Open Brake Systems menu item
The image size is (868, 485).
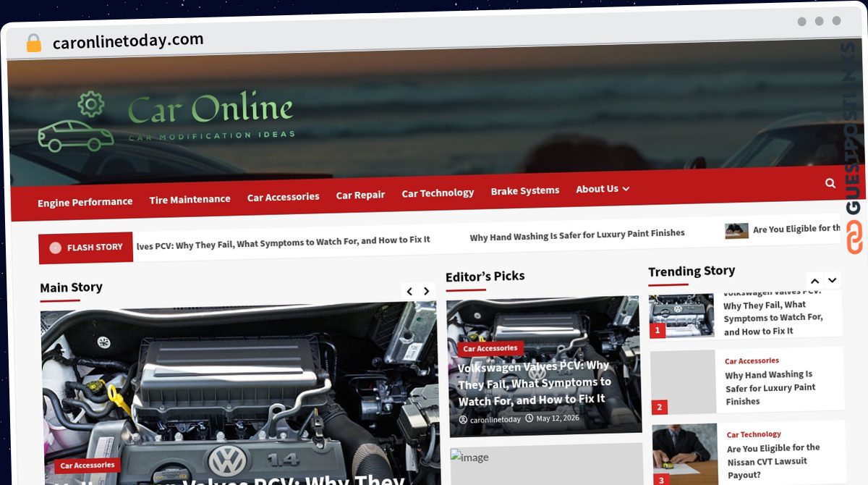[x=525, y=190]
